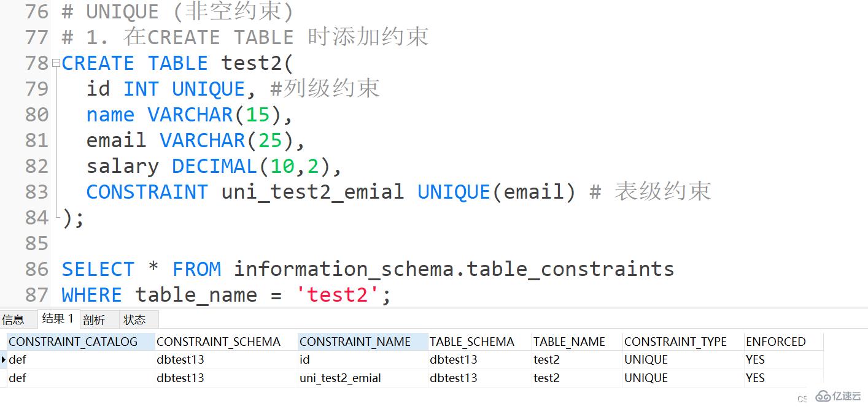This screenshot has height=409, width=868.
Task: View the 状态 status tab
Action: click(x=135, y=319)
